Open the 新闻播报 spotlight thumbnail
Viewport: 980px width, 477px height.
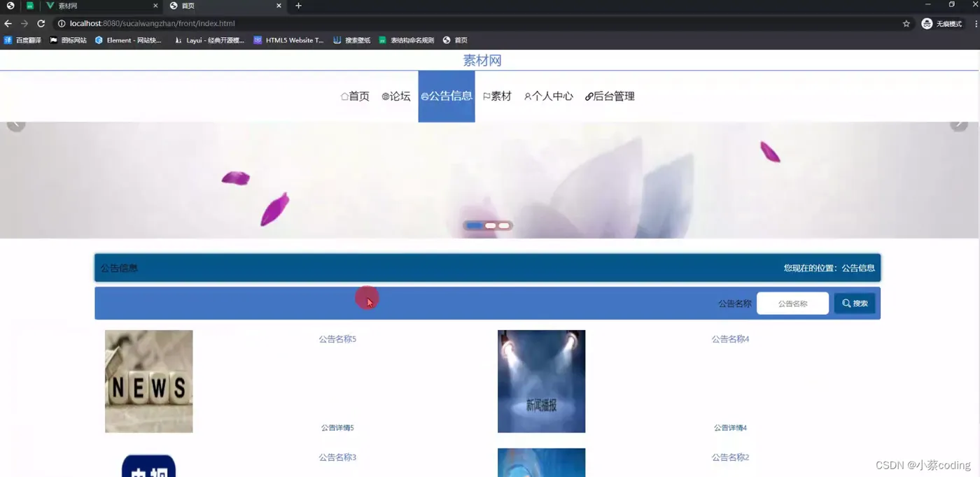pos(541,381)
